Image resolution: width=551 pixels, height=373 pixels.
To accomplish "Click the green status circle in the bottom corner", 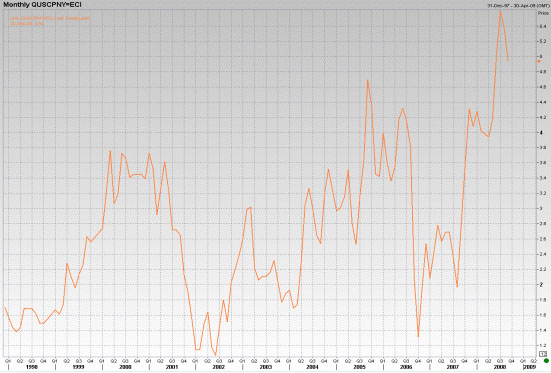I will click(x=546, y=361).
